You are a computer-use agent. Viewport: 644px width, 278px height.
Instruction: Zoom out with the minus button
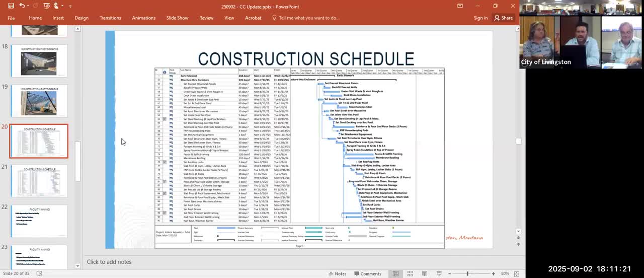449,273
